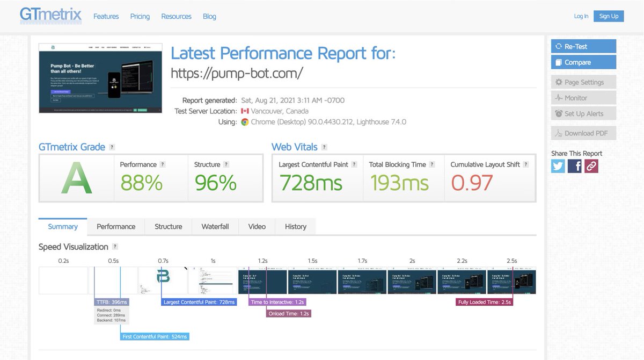Share report on Facebook icon

pyautogui.click(x=575, y=166)
